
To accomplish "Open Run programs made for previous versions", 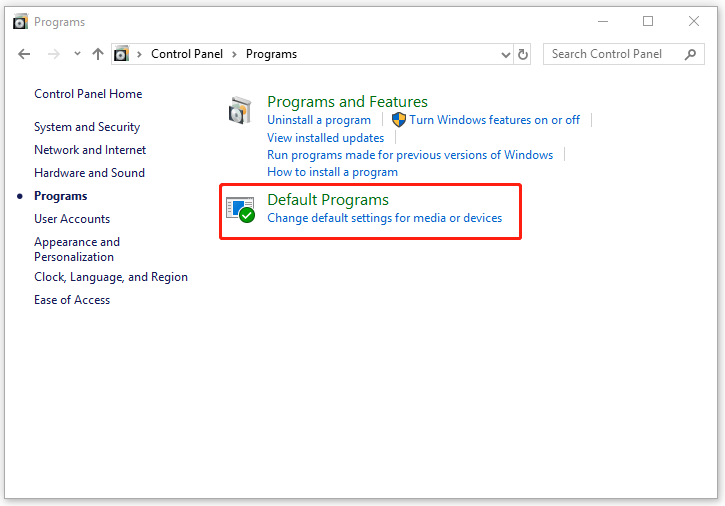I will [x=410, y=155].
